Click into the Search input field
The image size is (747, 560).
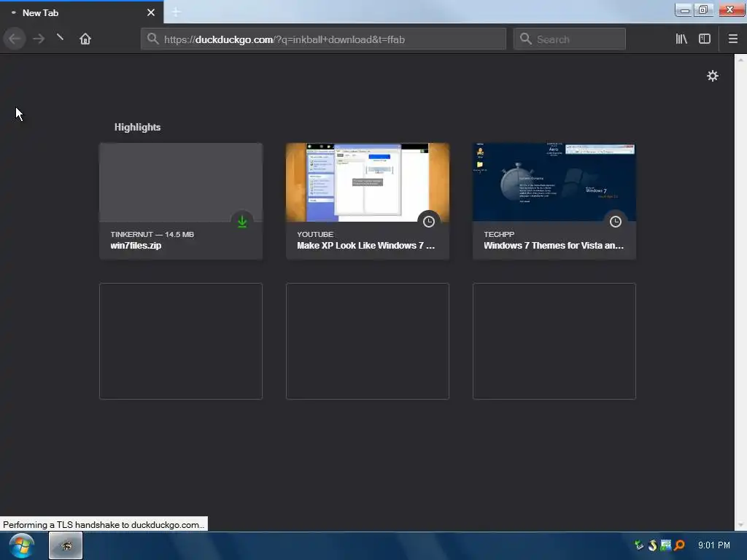[x=569, y=39]
